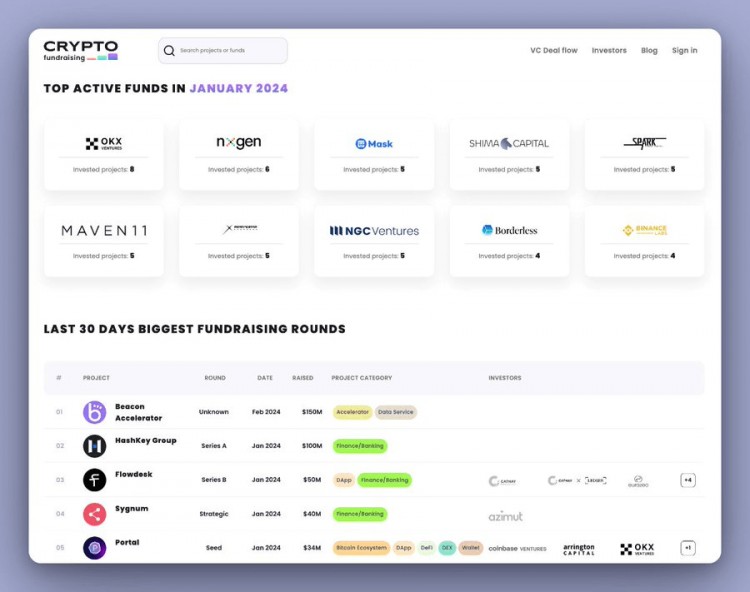Click the search magnifier icon

[169, 51]
